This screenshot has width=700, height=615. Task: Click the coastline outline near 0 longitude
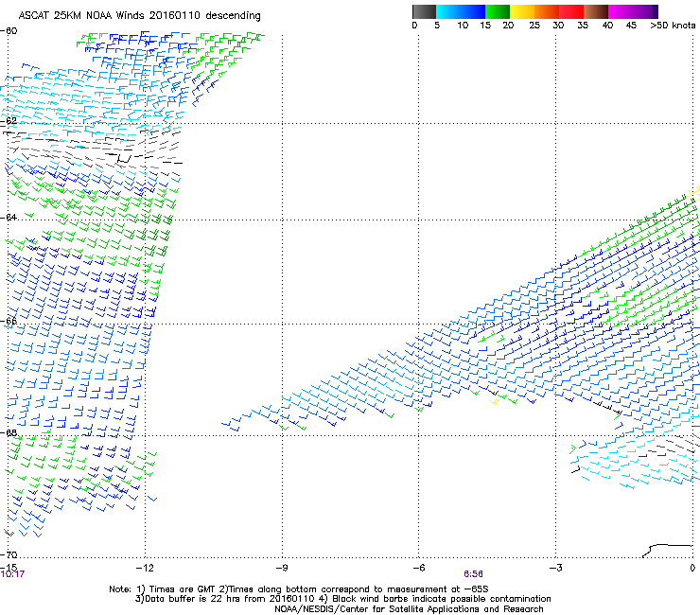tap(668, 551)
